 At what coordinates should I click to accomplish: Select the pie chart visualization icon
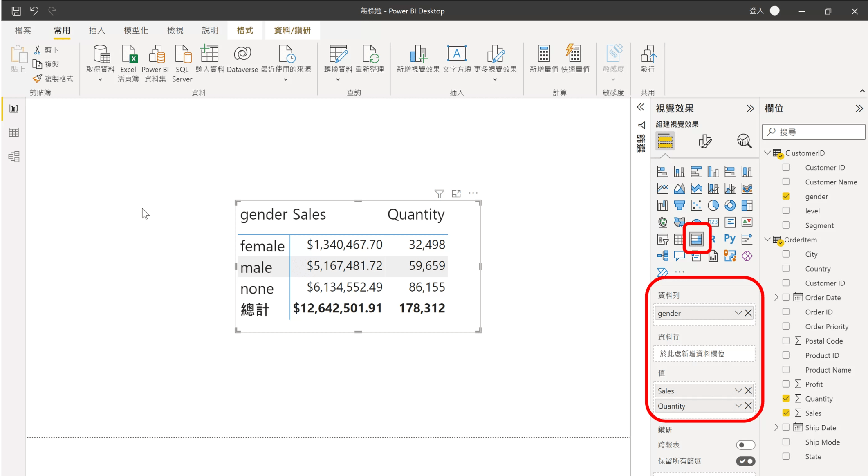pos(713,205)
